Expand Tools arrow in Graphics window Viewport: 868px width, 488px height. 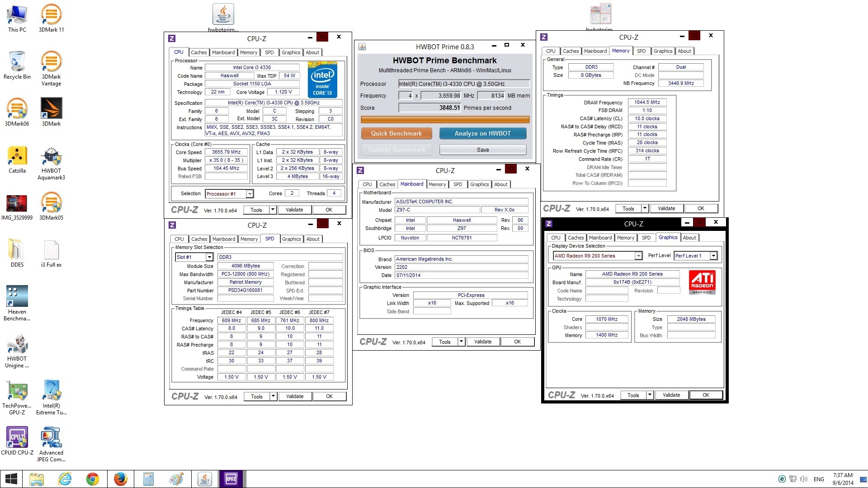point(650,395)
